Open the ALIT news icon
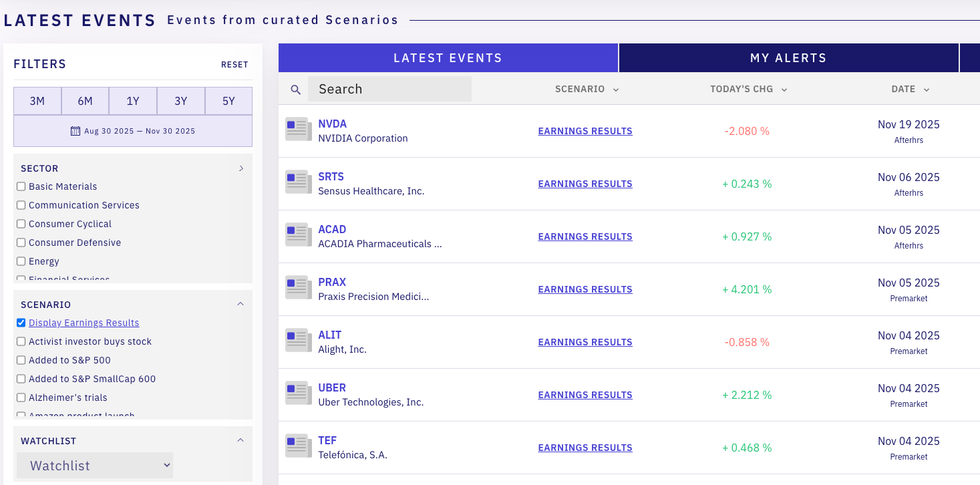Viewport: 980px width, 485px height. tap(298, 340)
